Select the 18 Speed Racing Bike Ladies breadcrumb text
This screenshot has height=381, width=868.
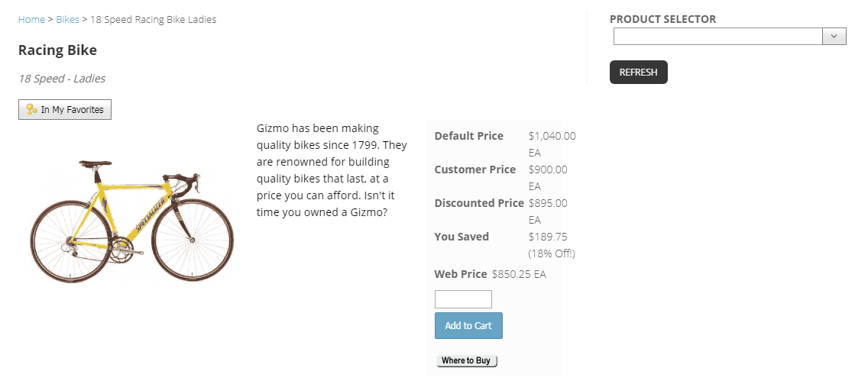point(153,20)
